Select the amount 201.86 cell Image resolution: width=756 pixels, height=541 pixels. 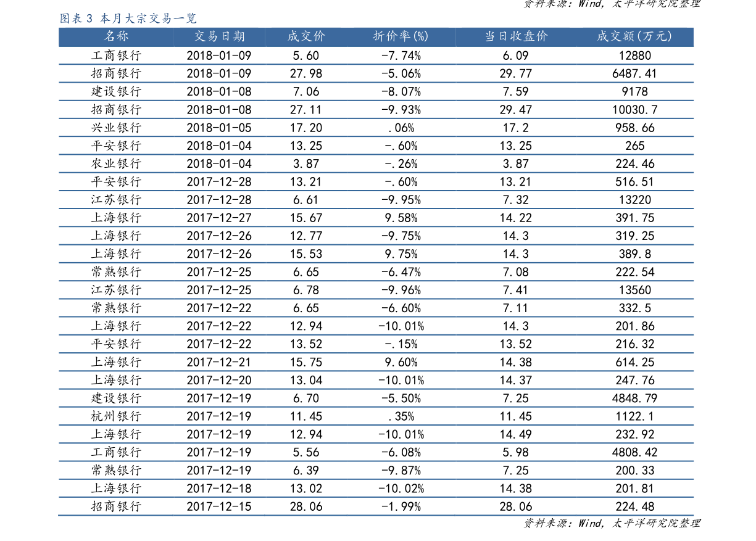click(x=634, y=326)
